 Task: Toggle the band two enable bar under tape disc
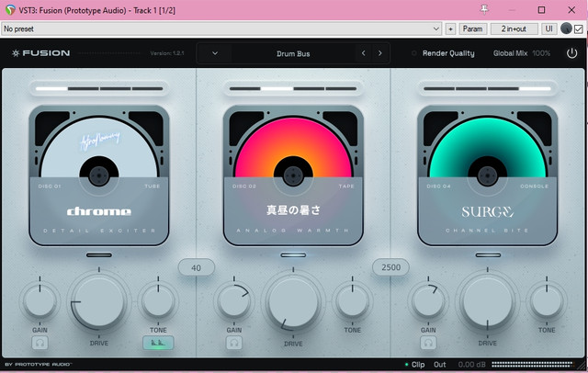[293, 254]
